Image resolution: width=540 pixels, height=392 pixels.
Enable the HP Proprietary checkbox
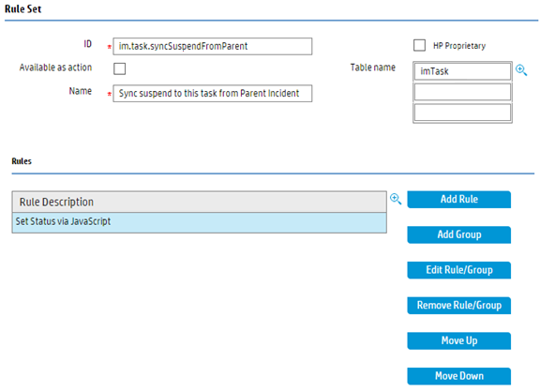click(x=419, y=45)
